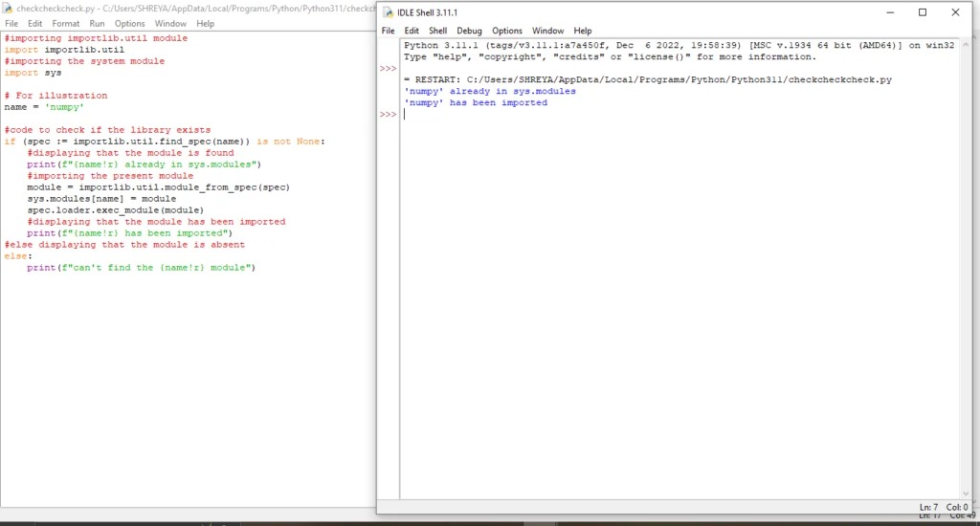Open the editor's Run menu
Screen dimensions: 980x526
coord(97,24)
